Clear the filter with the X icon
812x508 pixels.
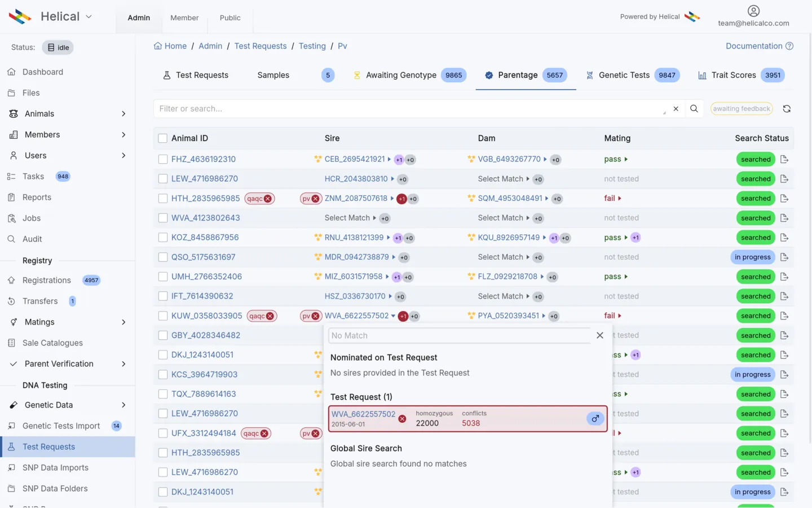coord(676,108)
